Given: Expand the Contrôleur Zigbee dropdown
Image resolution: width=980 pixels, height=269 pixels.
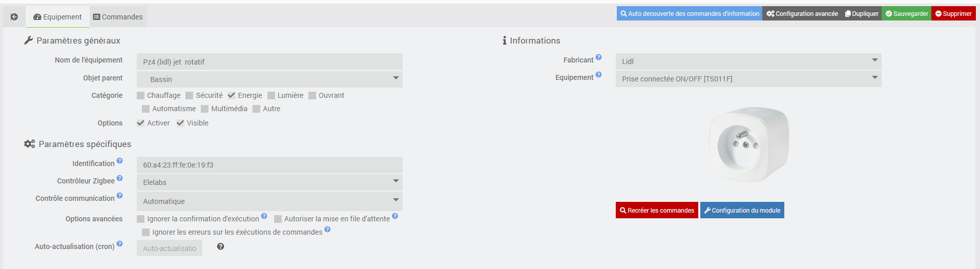Looking at the screenshot, I should tap(269, 182).
